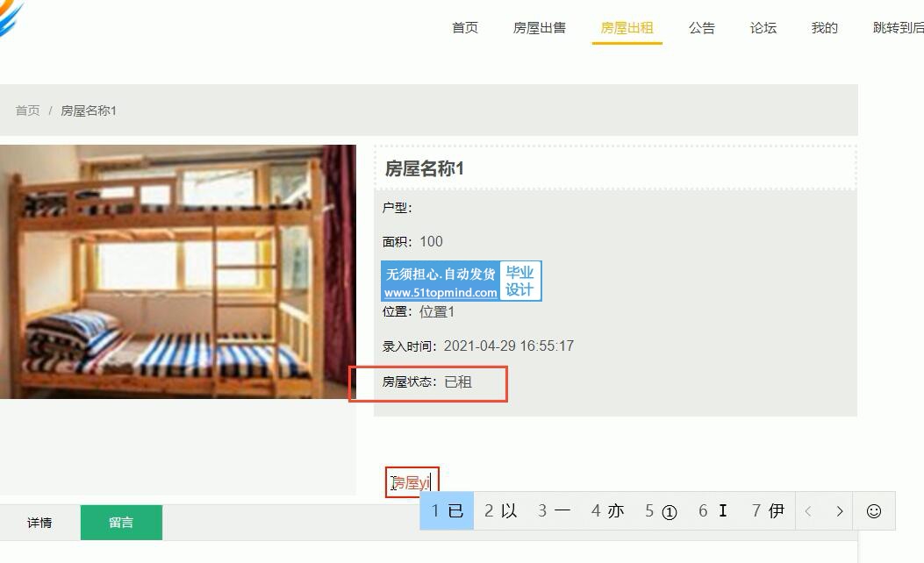Choose IME candidate 7 伊
Image resolution: width=924 pixels, height=563 pixels.
(768, 511)
